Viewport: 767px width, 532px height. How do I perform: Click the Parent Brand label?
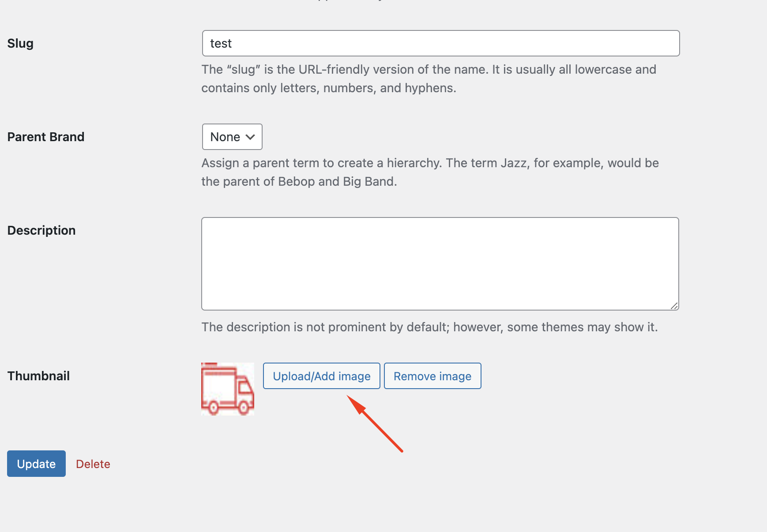[46, 137]
